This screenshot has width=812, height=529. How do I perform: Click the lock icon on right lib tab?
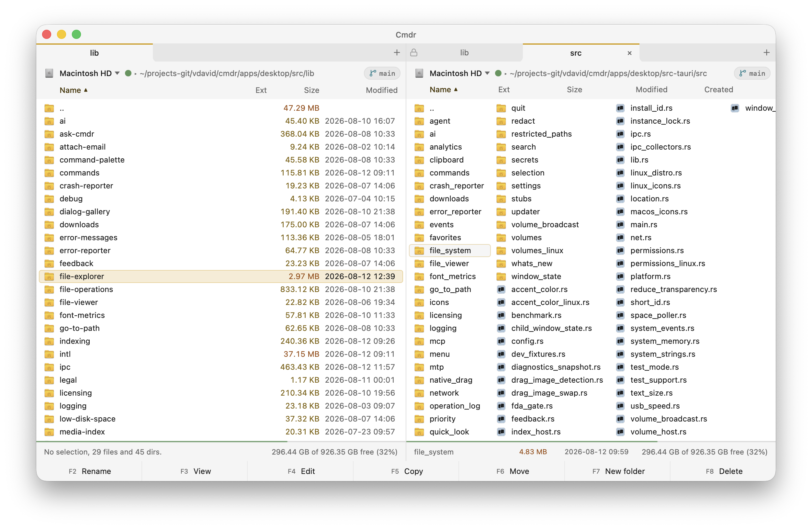click(413, 52)
